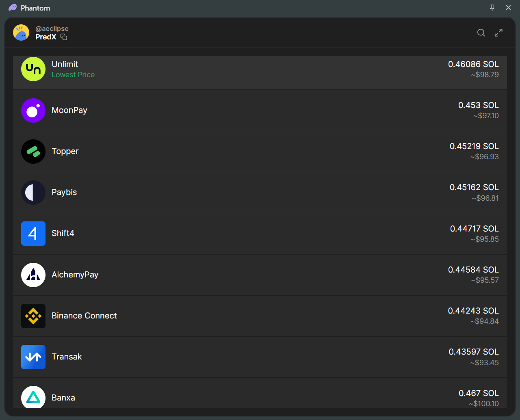The image size is (520, 420).
Task: Choose the MoonPay 0.453 SOL quote
Action: click(x=478, y=105)
